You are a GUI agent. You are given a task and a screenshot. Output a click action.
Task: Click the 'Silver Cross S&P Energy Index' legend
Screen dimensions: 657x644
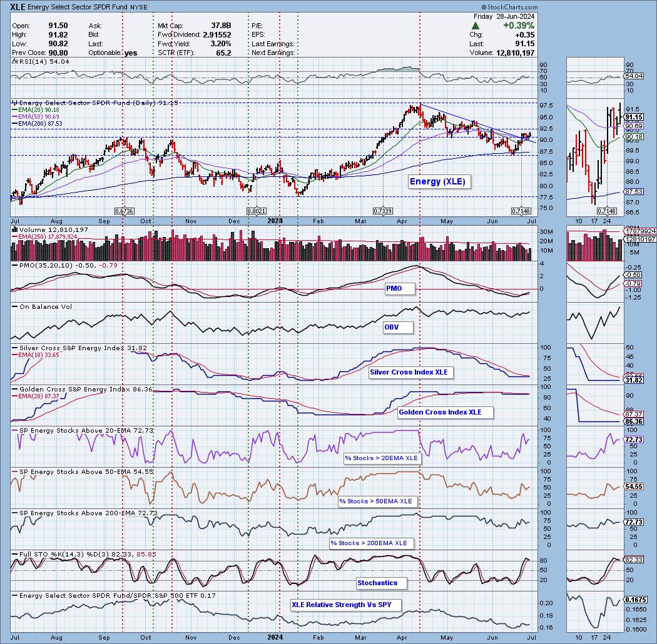point(79,348)
